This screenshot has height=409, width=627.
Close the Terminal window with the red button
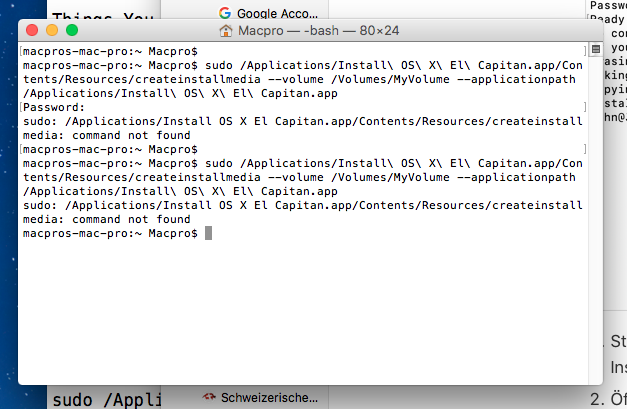[x=33, y=31]
